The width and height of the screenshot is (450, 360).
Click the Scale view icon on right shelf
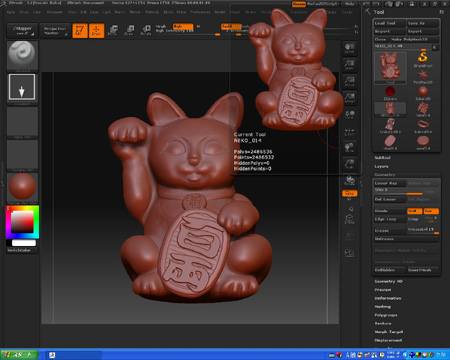349,164
